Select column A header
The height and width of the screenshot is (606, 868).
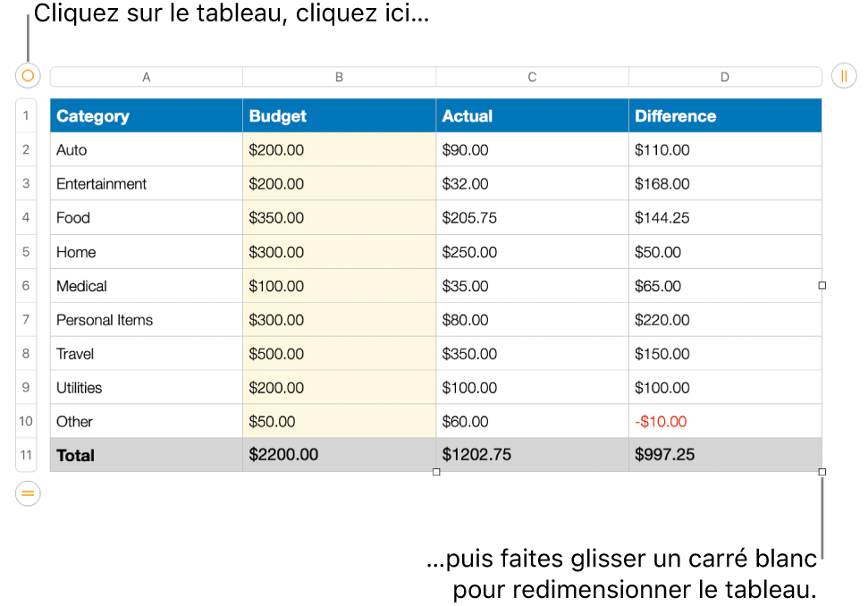[x=146, y=76]
